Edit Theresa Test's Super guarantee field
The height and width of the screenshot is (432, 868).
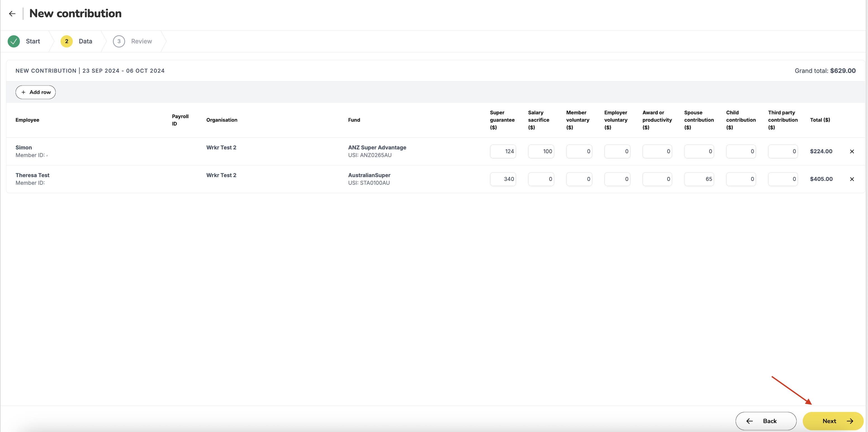coord(503,179)
